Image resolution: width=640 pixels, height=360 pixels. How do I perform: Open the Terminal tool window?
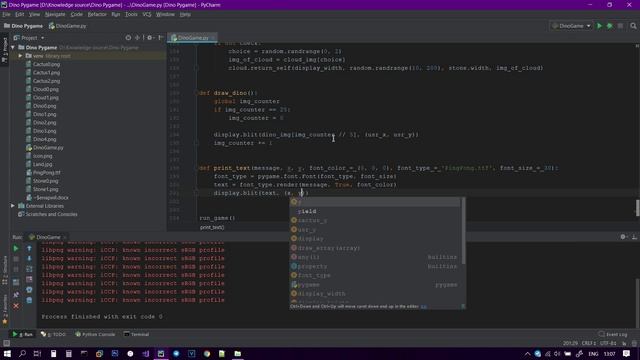(x=136, y=334)
